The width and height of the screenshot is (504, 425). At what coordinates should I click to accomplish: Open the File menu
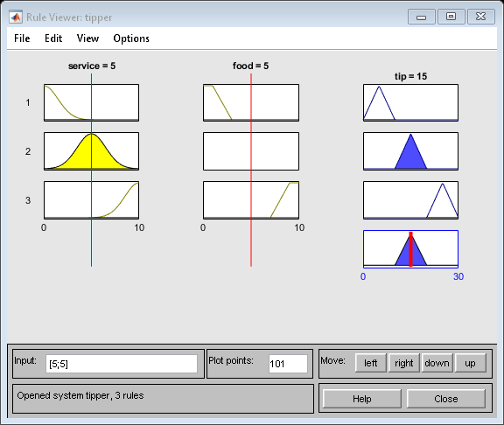coord(22,38)
